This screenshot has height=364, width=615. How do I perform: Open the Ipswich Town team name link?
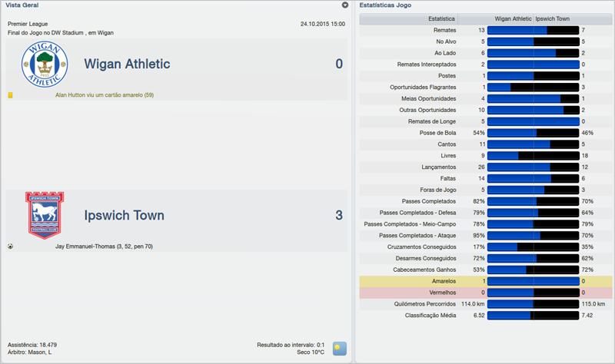[124, 216]
